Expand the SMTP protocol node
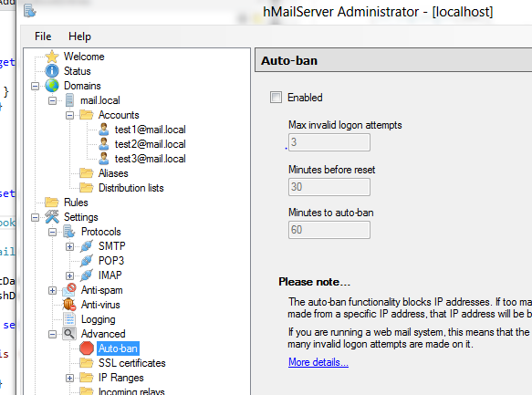532x395 pixels. point(69,246)
